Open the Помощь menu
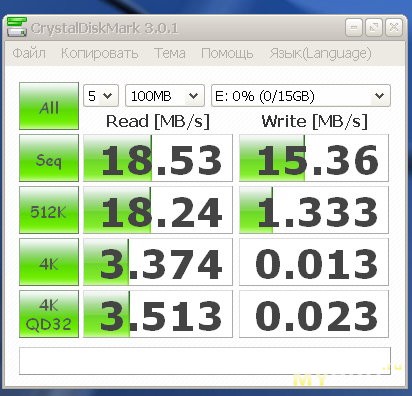Screen dimensions: 412x396 point(227,53)
